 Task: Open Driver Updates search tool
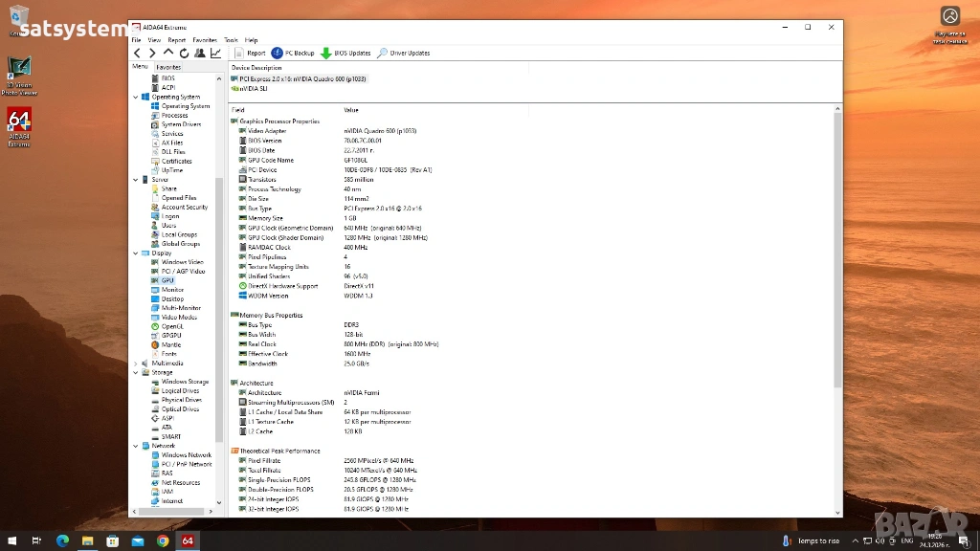(x=404, y=54)
